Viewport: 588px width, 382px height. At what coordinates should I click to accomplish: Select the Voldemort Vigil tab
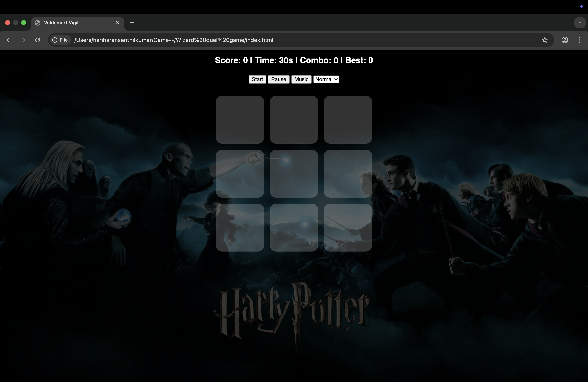[x=74, y=23]
